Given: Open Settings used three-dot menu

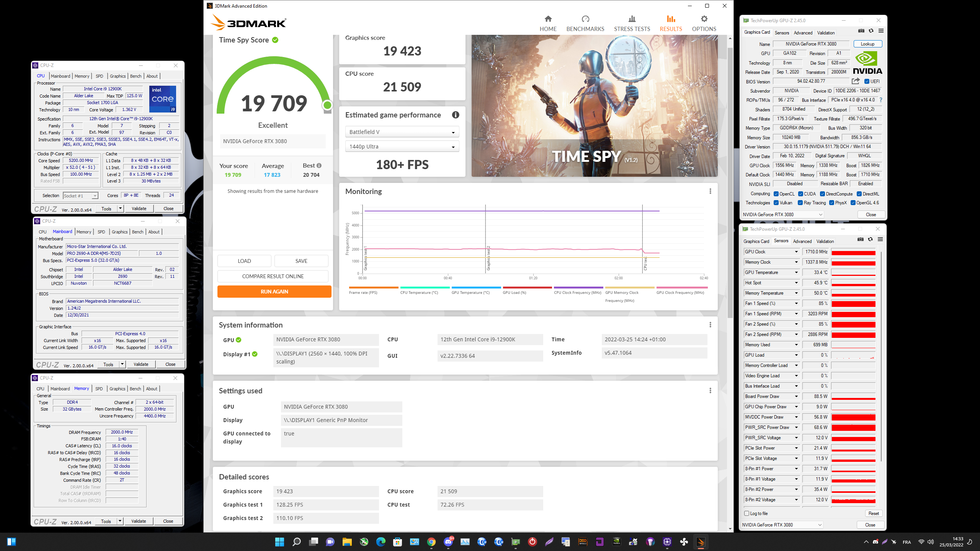Looking at the screenshot, I should [x=710, y=391].
